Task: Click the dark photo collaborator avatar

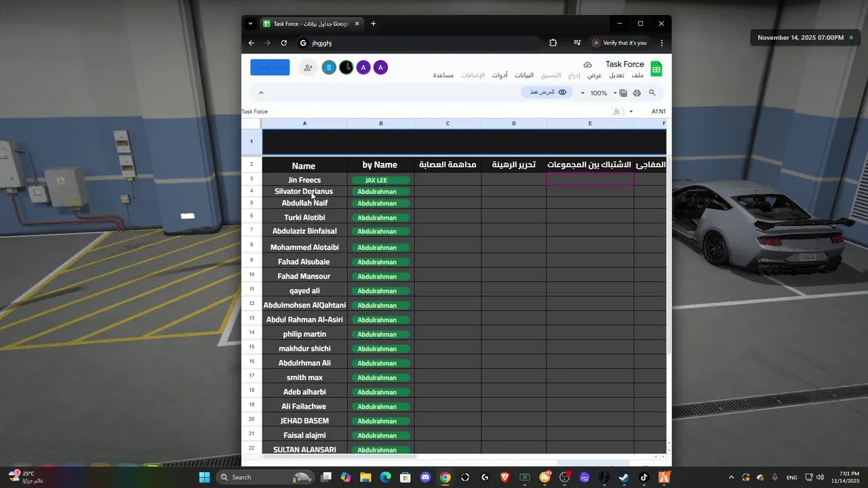Action: [347, 68]
